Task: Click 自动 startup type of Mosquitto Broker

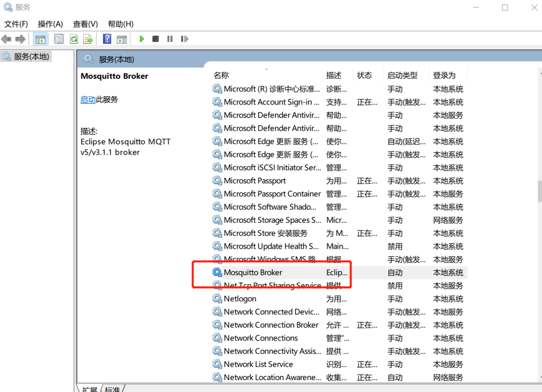Action: point(395,273)
